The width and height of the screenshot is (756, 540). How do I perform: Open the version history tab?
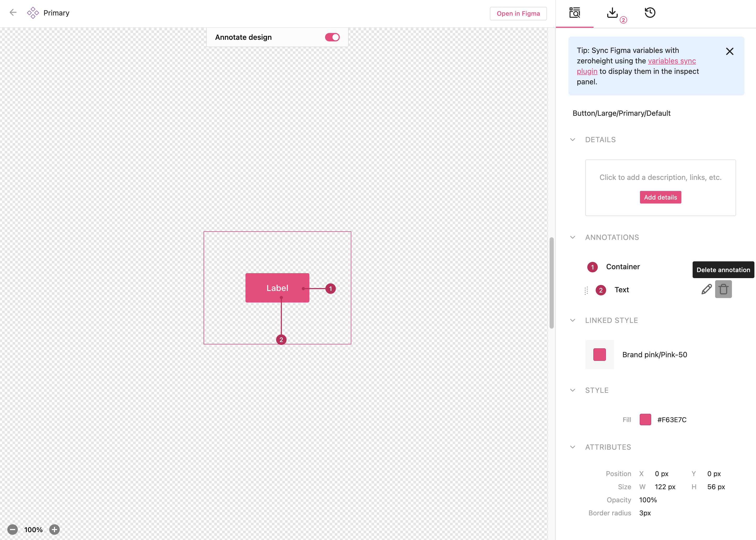coord(650,13)
